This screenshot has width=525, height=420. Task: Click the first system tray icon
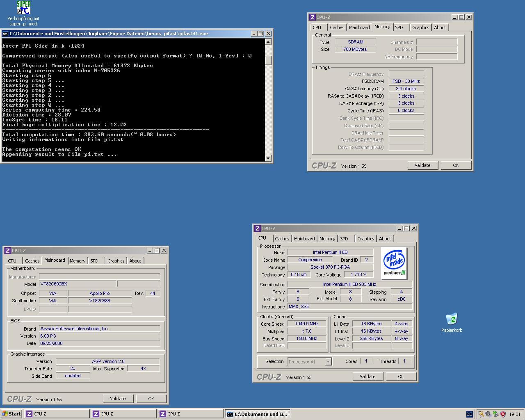point(481,414)
